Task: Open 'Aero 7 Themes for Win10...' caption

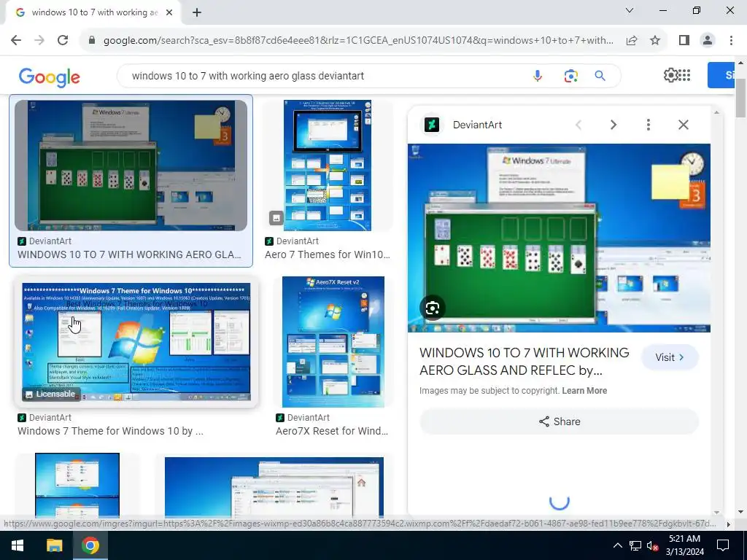Action: click(x=328, y=254)
